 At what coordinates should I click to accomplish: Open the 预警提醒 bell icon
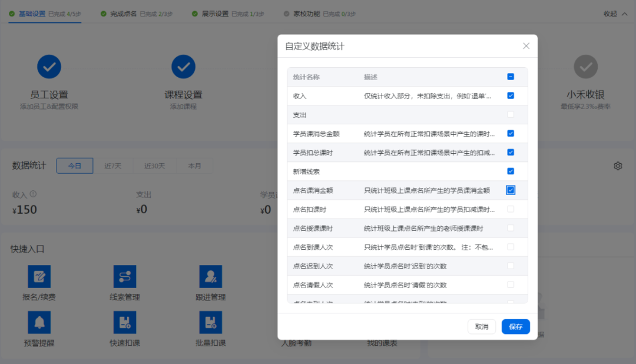pos(39,322)
